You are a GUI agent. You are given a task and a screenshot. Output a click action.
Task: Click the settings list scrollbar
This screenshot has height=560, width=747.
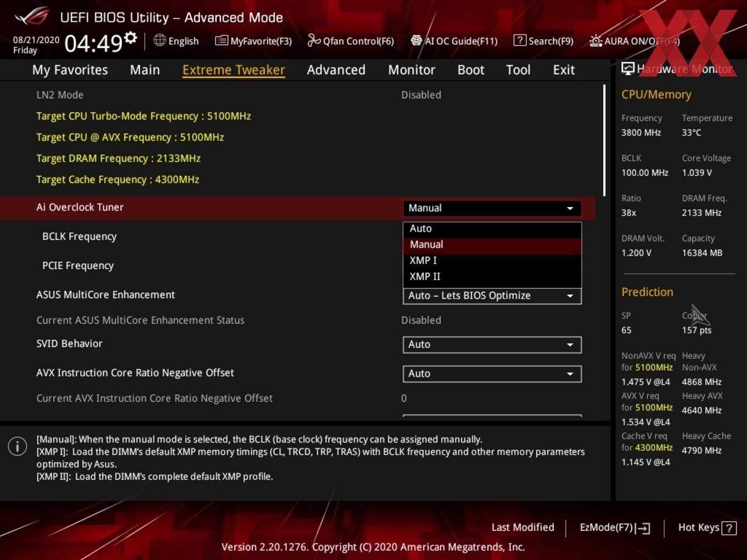604,141
